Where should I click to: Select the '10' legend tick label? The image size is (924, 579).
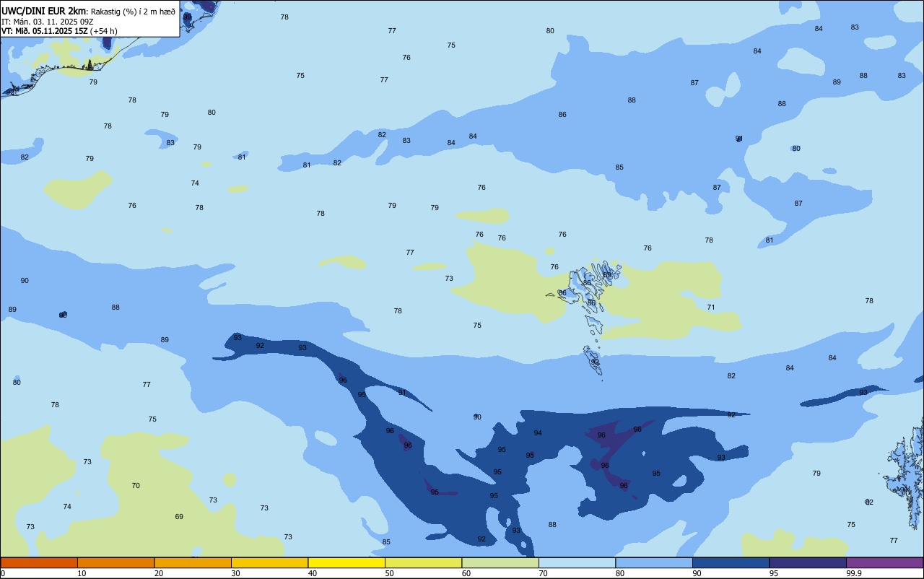82,573
